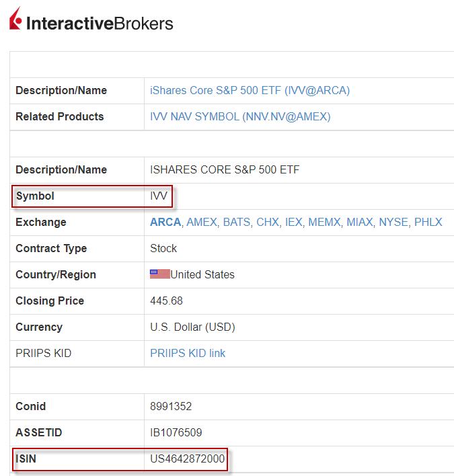Click the Country/Region row label

(x=56, y=275)
